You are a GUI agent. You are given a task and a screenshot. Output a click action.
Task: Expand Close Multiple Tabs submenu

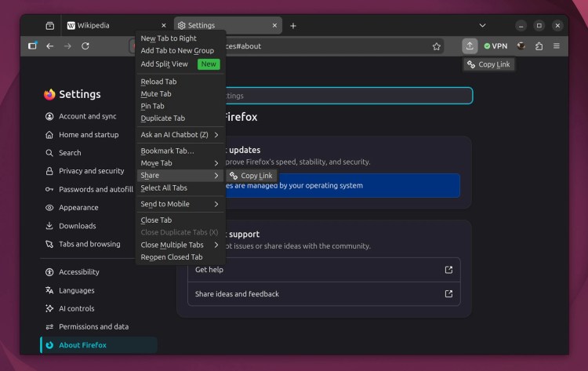pos(180,245)
